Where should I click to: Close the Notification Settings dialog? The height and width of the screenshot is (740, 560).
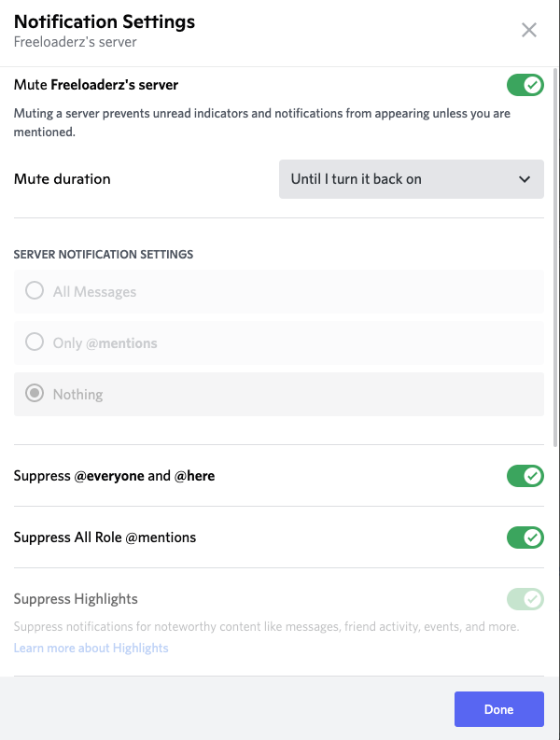tap(529, 30)
